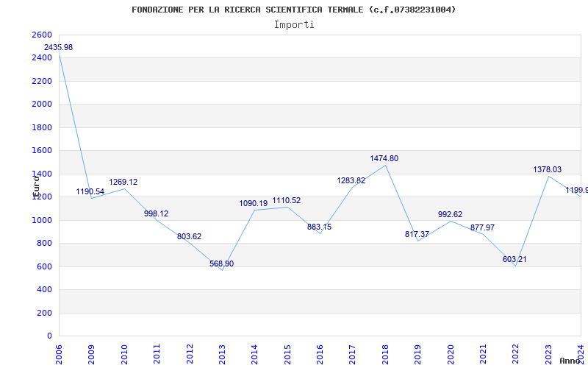Click the x-axis year 2020

[x=451, y=354]
